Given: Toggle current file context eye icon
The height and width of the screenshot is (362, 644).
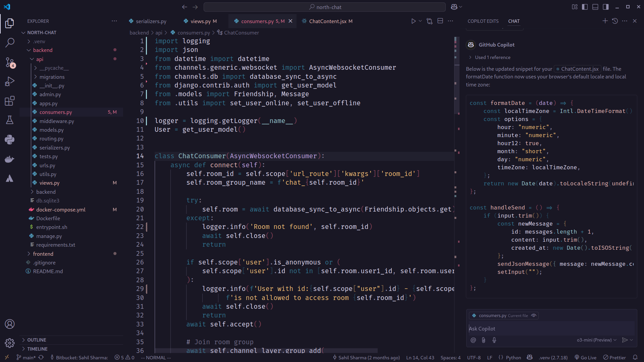Looking at the screenshot, I should (534, 315).
